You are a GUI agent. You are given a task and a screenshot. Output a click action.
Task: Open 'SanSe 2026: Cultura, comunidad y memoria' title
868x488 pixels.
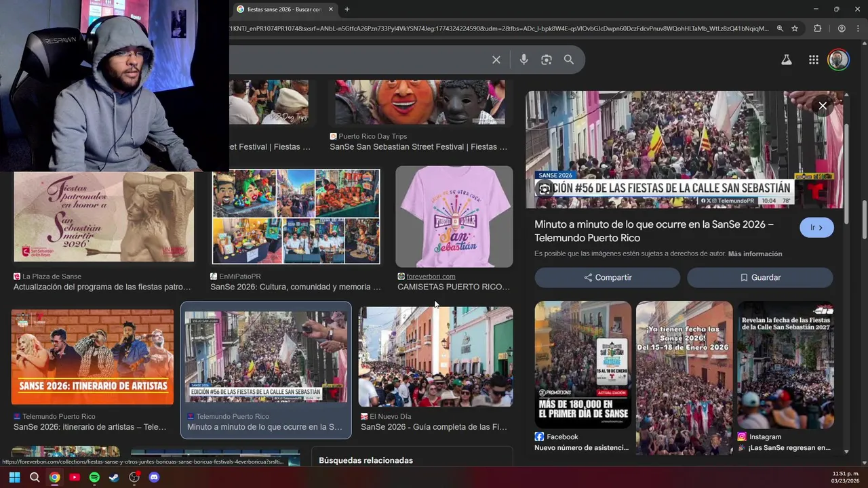296,287
